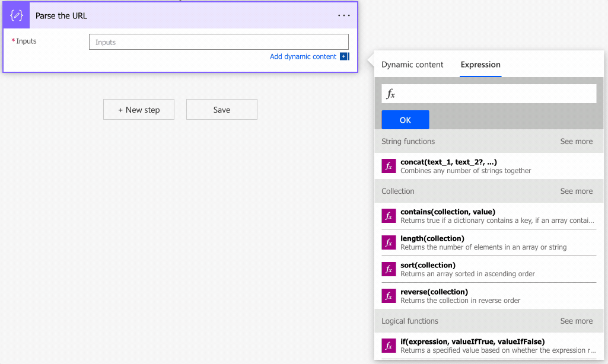Open the Add dynamic content link
608x364 pixels.
coord(303,57)
